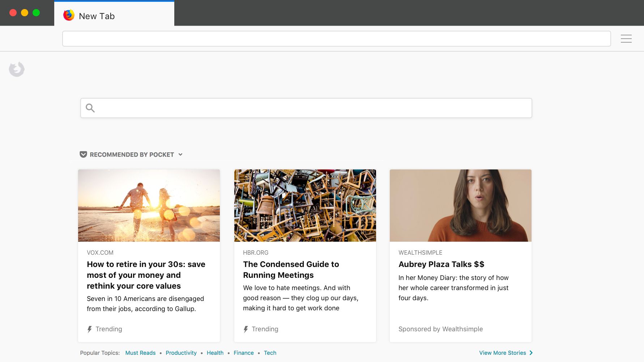This screenshot has width=644, height=362.
Task: Open the Must Reads topic link
Action: tap(140, 353)
